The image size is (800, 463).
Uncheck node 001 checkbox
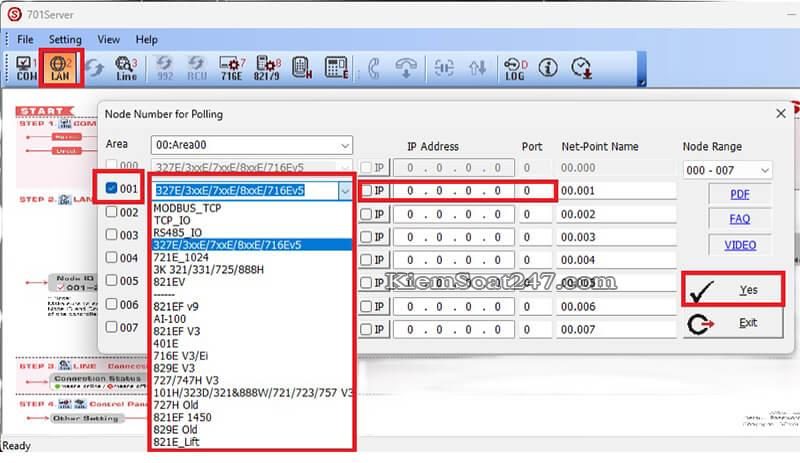pos(111,188)
